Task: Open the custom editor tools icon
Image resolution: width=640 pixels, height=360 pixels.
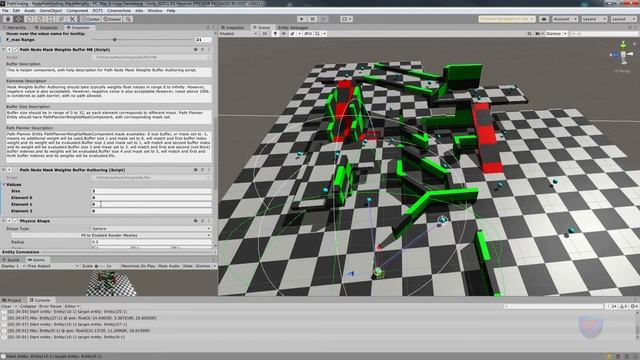Action: click(x=72, y=19)
